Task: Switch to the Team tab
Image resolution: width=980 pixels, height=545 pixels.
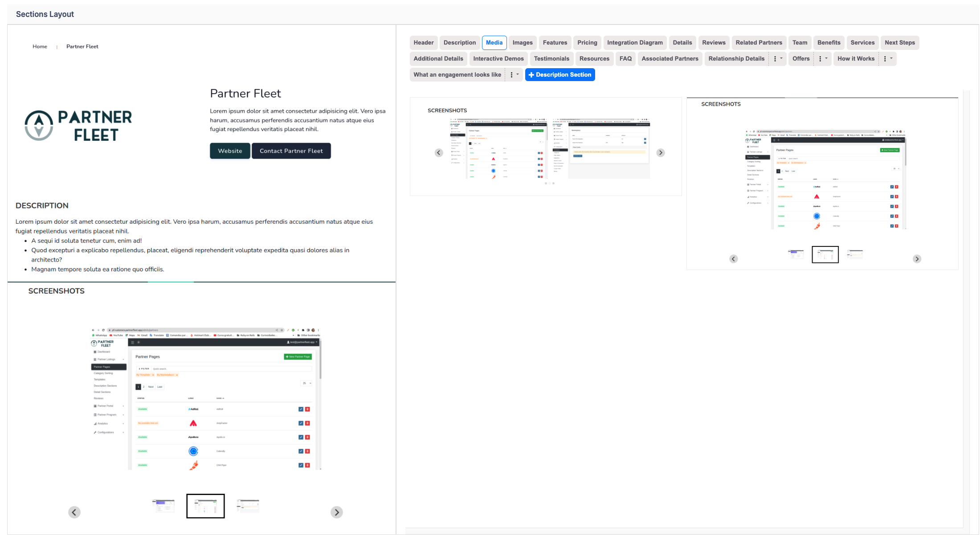Action: point(800,43)
